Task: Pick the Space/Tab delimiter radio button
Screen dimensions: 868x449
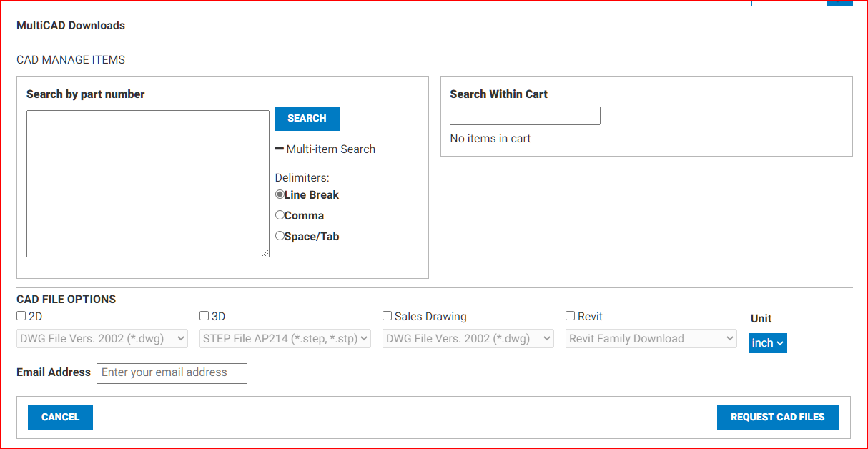Action: click(x=280, y=236)
